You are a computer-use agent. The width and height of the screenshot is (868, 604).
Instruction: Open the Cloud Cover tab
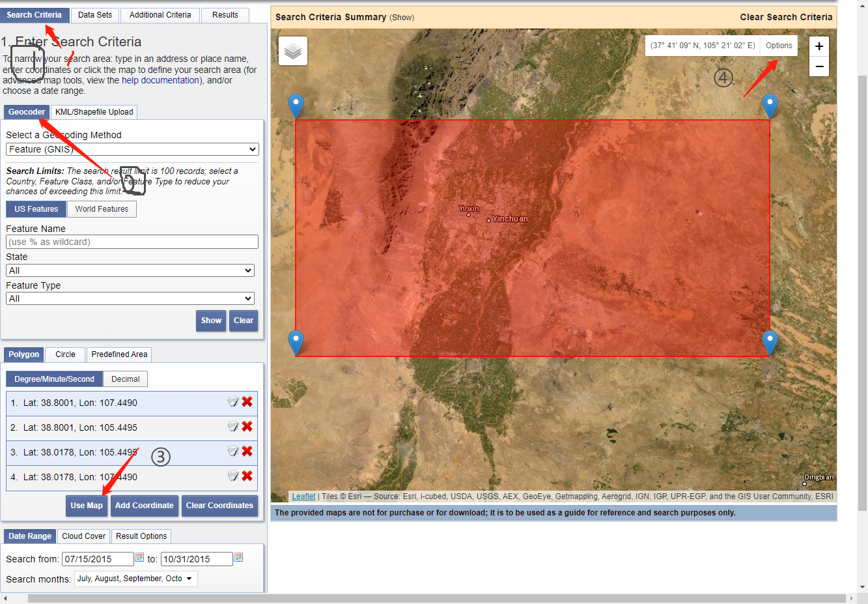pos(83,536)
